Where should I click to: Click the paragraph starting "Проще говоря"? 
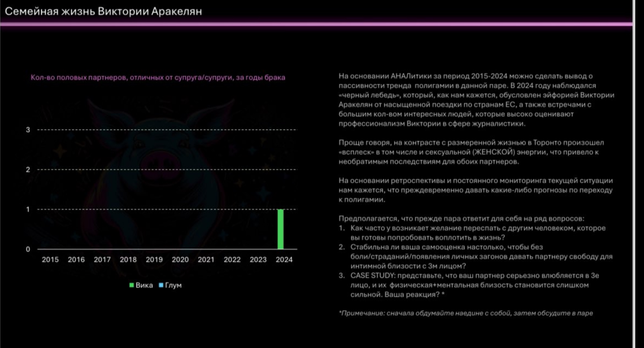tap(471, 152)
